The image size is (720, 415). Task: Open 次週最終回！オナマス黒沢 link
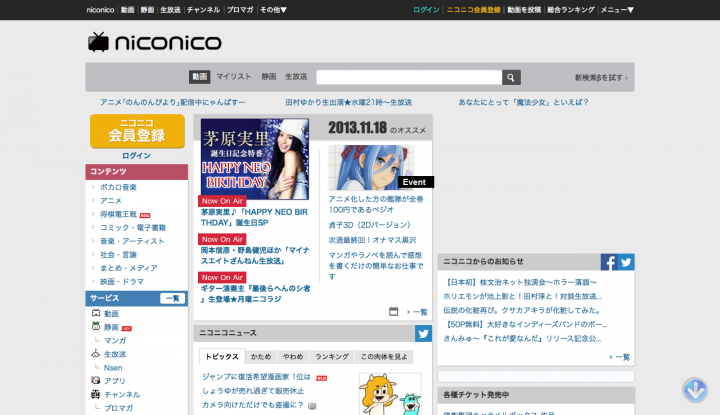click(372, 240)
